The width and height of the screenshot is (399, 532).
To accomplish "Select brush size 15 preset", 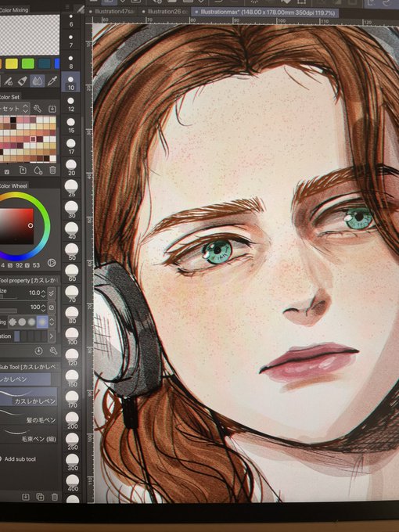I will 71,125.
